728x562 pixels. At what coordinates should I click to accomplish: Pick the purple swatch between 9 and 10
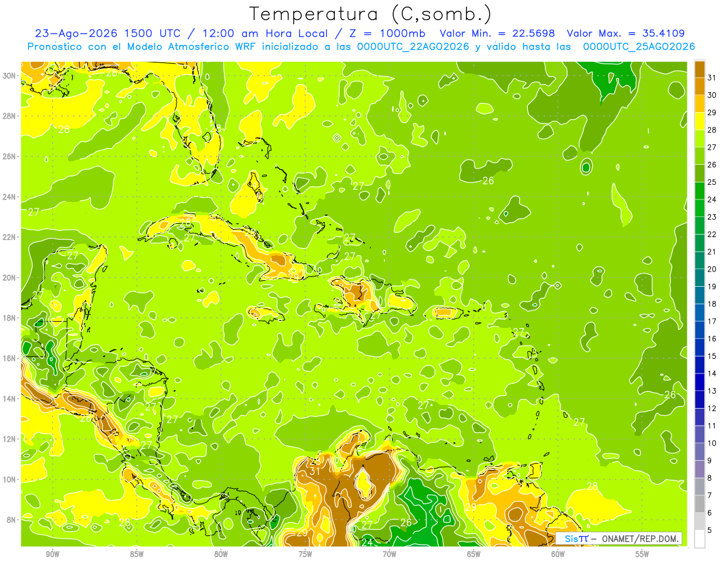699,452
